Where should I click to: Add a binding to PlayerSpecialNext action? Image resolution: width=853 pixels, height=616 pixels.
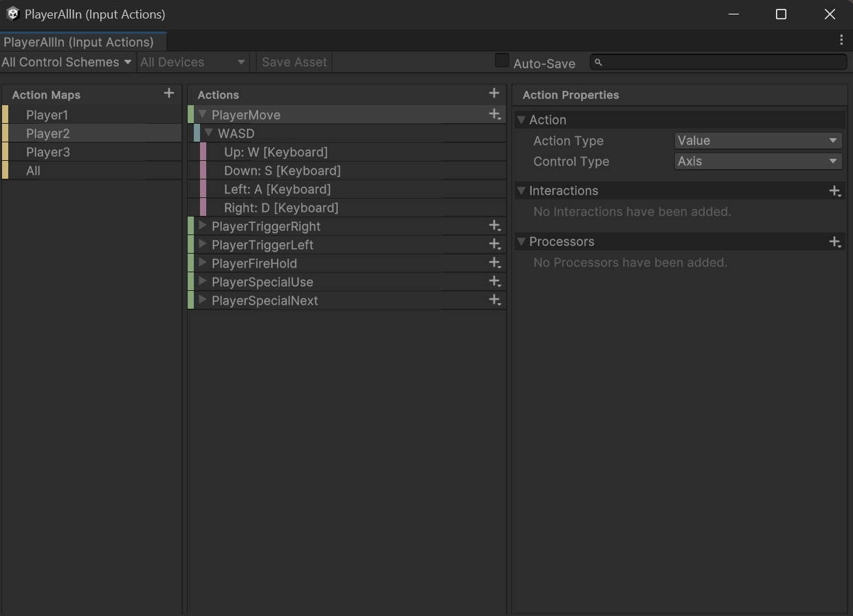[494, 300]
